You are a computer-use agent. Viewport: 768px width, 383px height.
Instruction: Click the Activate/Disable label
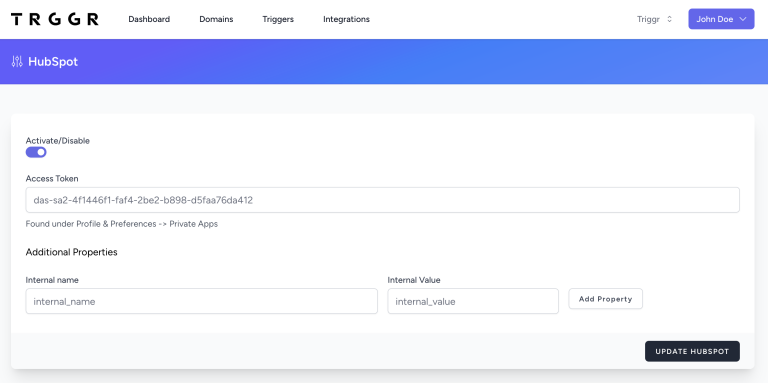[58, 141]
